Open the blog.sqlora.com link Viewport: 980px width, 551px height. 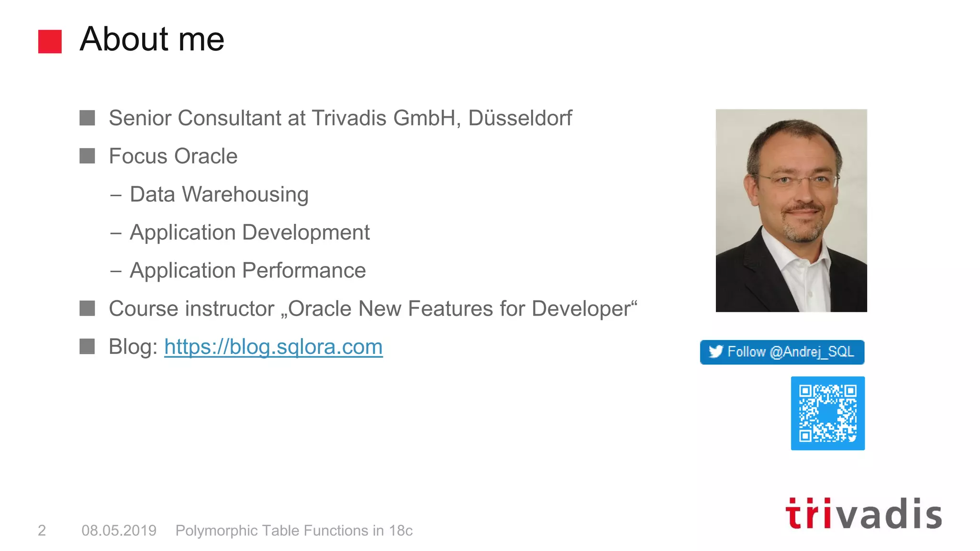(x=273, y=347)
